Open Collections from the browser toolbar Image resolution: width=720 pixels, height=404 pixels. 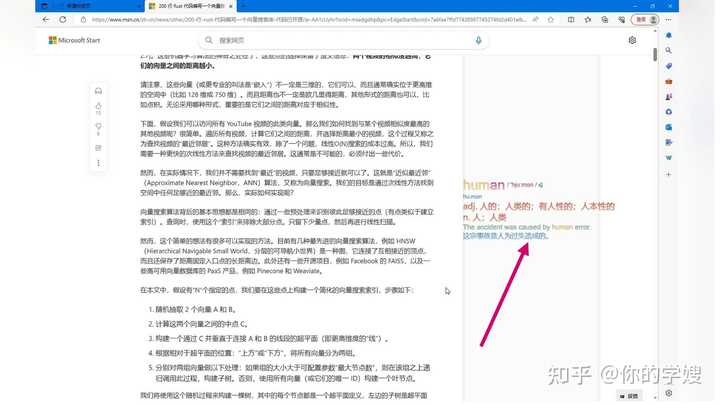click(x=605, y=19)
